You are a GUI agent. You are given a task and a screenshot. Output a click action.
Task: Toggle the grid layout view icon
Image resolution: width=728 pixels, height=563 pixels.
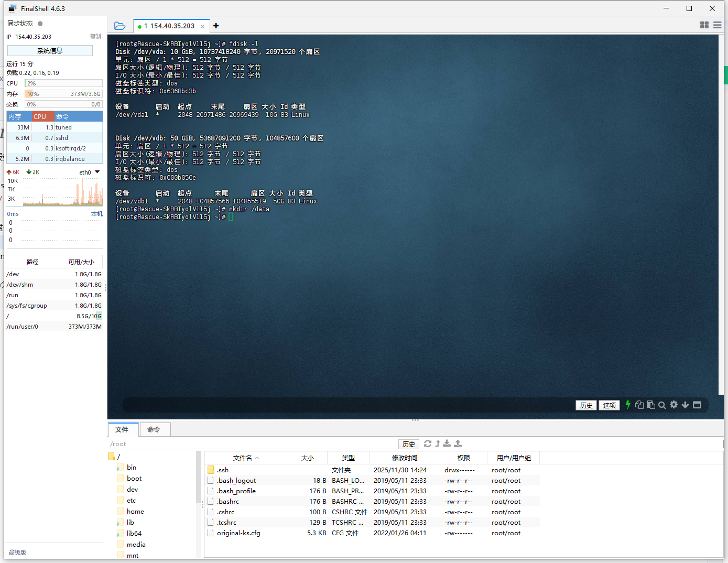pos(704,25)
